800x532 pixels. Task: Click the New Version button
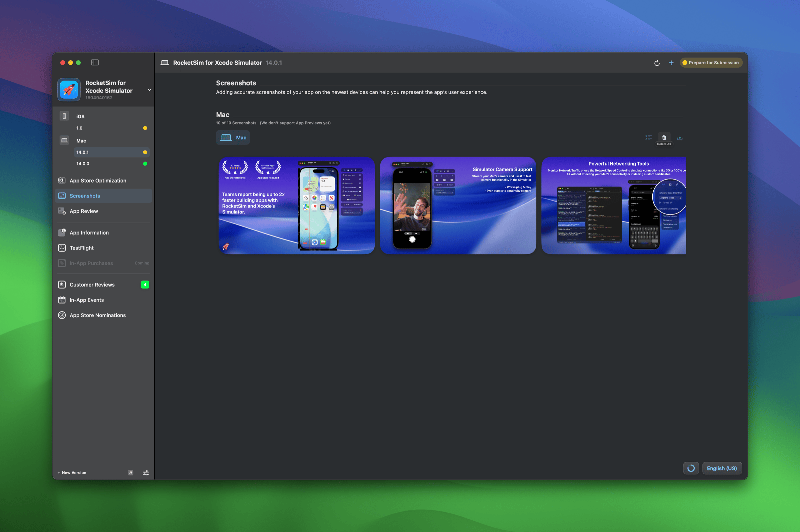72,473
